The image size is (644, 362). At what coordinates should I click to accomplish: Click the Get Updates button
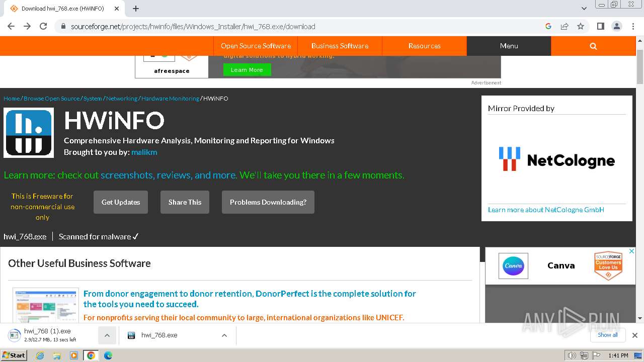tap(121, 202)
